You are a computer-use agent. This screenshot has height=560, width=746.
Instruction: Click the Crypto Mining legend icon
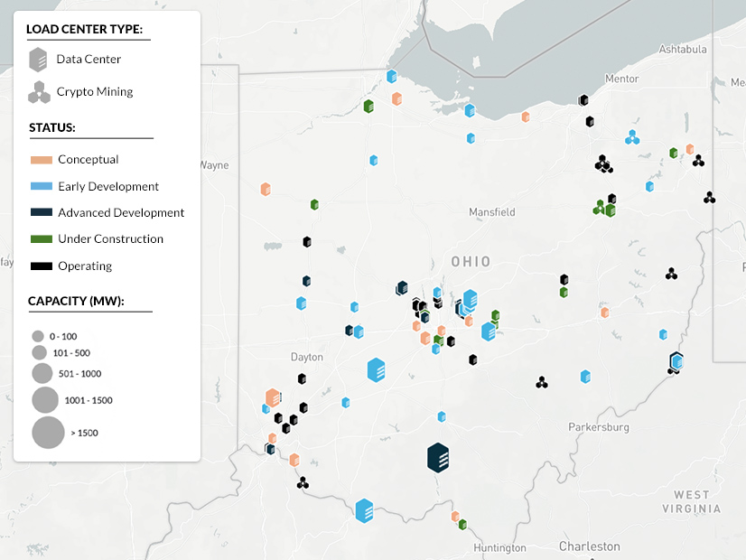(x=39, y=92)
